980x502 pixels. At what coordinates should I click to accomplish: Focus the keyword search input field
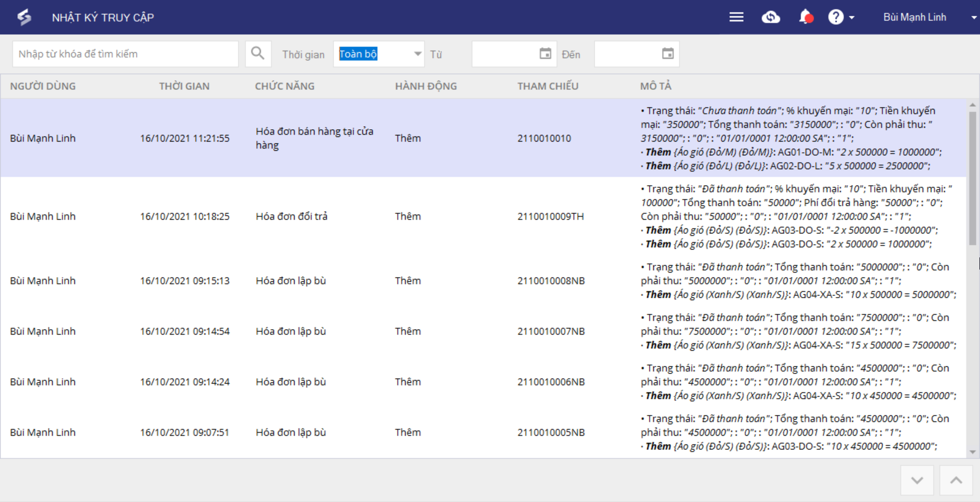tap(125, 54)
